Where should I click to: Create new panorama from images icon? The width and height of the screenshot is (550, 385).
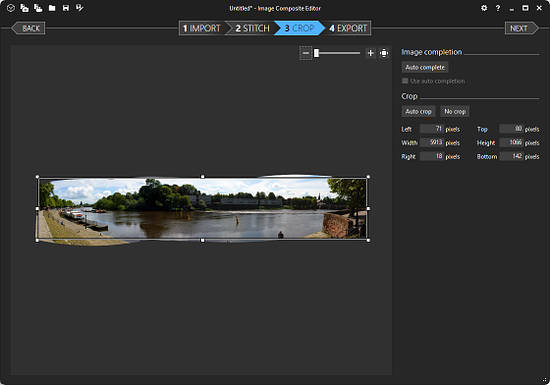pyautogui.click(x=24, y=8)
